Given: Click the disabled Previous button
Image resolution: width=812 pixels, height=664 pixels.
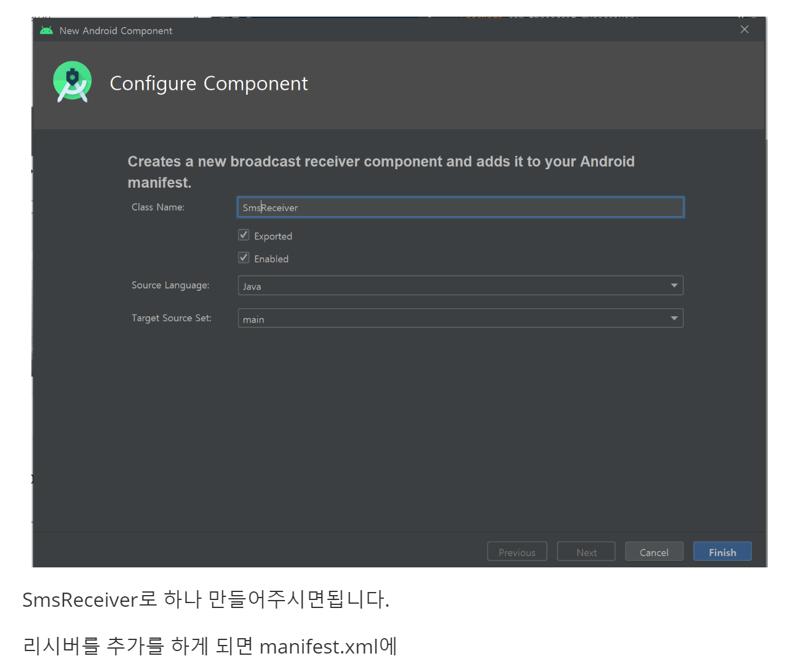Looking at the screenshot, I should [x=517, y=551].
